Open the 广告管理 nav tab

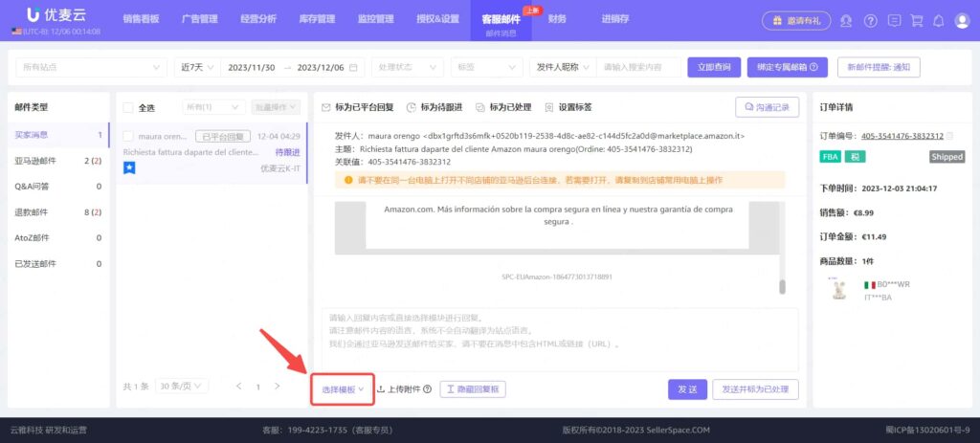click(x=200, y=19)
